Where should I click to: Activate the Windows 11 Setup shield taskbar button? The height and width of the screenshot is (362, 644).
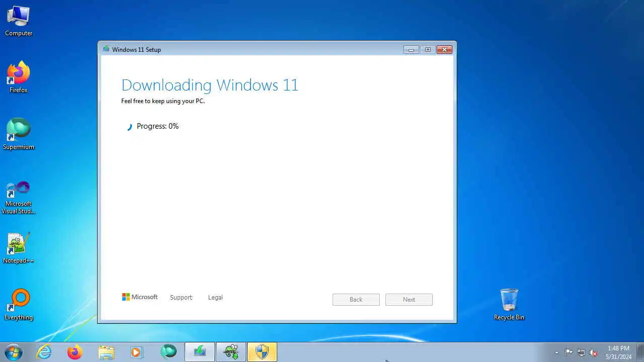[x=262, y=352]
